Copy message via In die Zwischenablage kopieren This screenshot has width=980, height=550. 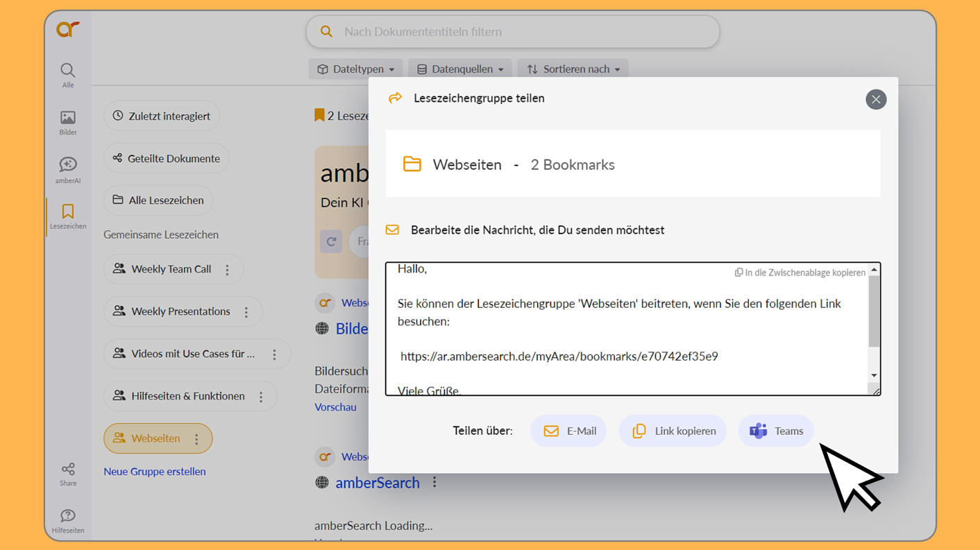click(800, 273)
